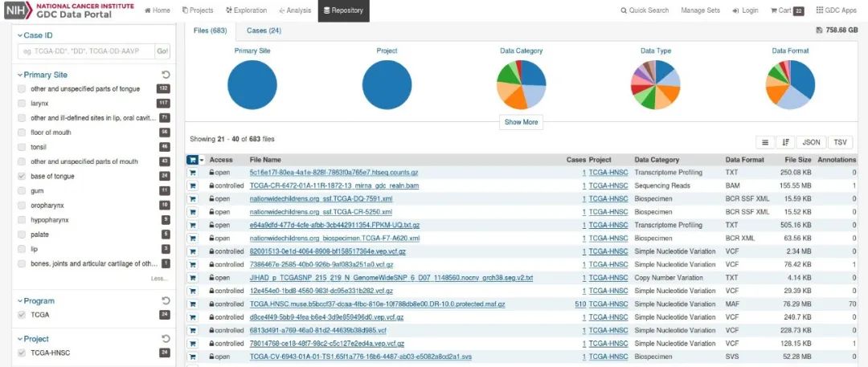Focus the Case ID search input
The height and width of the screenshot is (367, 868).
[86, 51]
